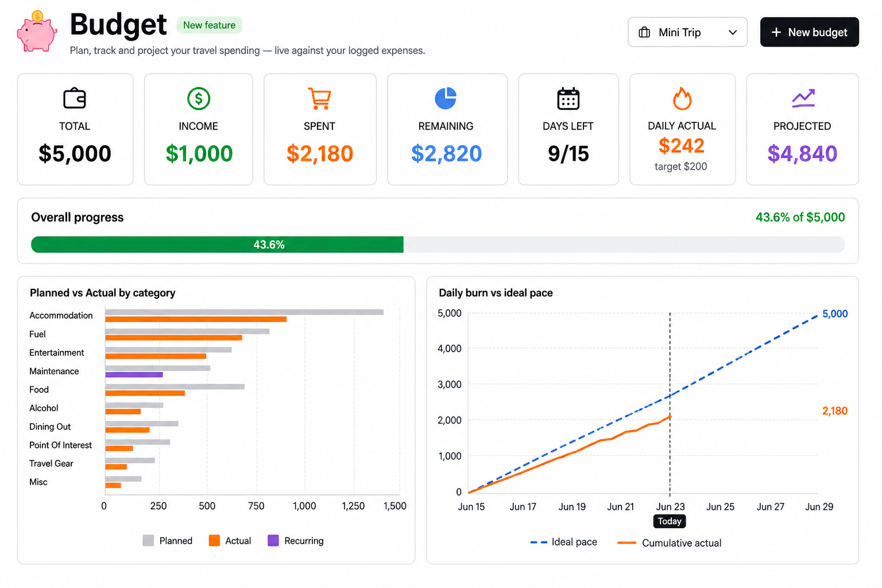Click the Alcohol category label
This screenshot has height=588, width=882.
[x=44, y=408]
